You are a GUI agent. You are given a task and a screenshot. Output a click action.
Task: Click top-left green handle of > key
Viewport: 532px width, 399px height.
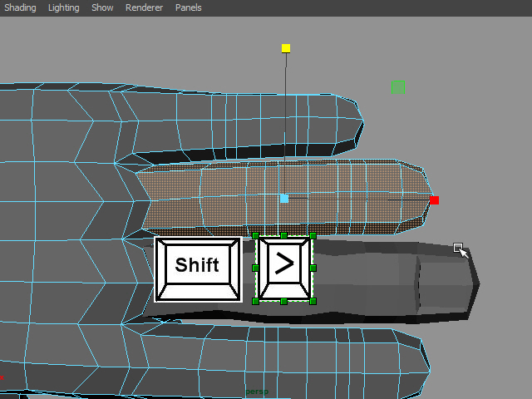256,236
